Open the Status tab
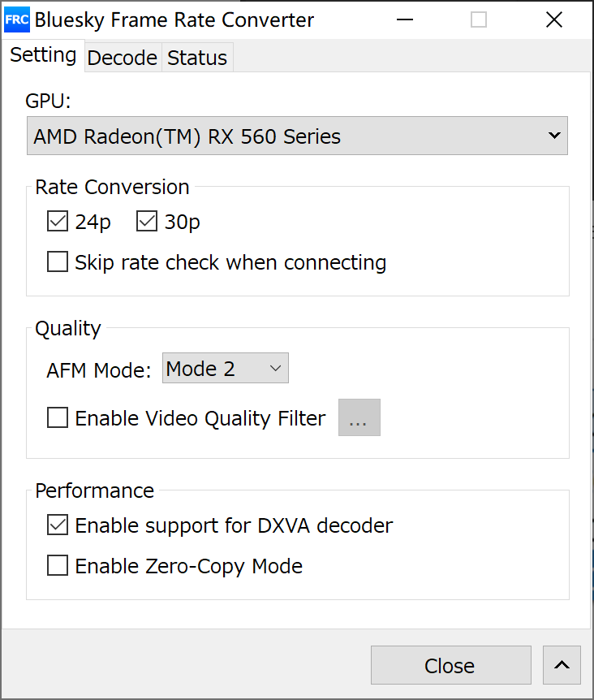The height and width of the screenshot is (700, 594). pyautogui.click(x=197, y=58)
